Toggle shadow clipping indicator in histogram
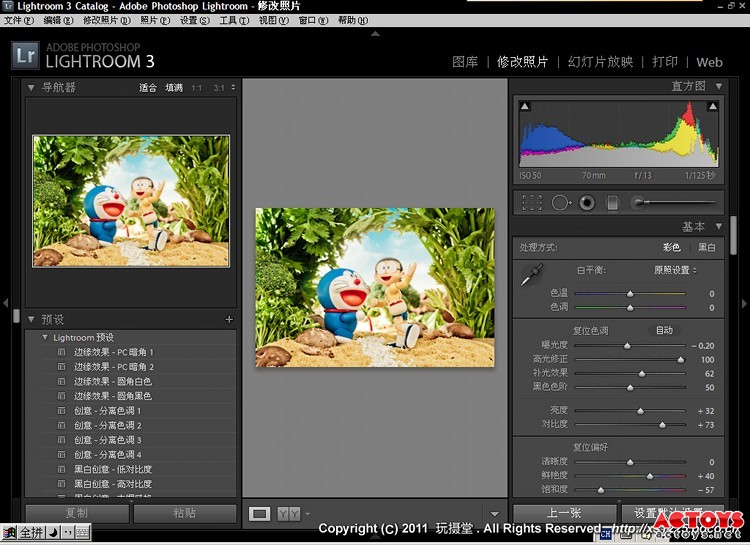 525,106
